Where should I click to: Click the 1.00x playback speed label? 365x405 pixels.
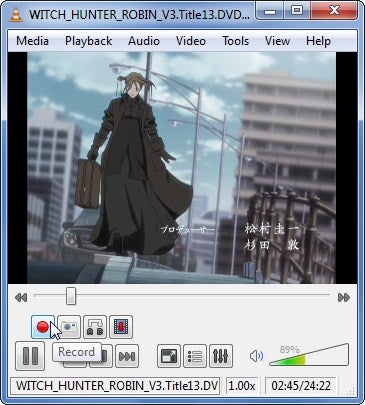tap(242, 386)
